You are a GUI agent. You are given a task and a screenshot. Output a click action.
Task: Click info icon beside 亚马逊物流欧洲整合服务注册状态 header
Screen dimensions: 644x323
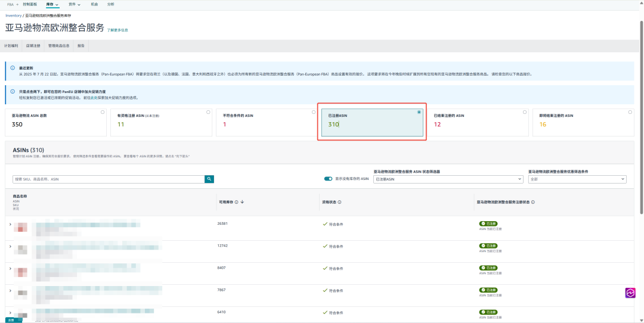pyautogui.click(x=532, y=202)
